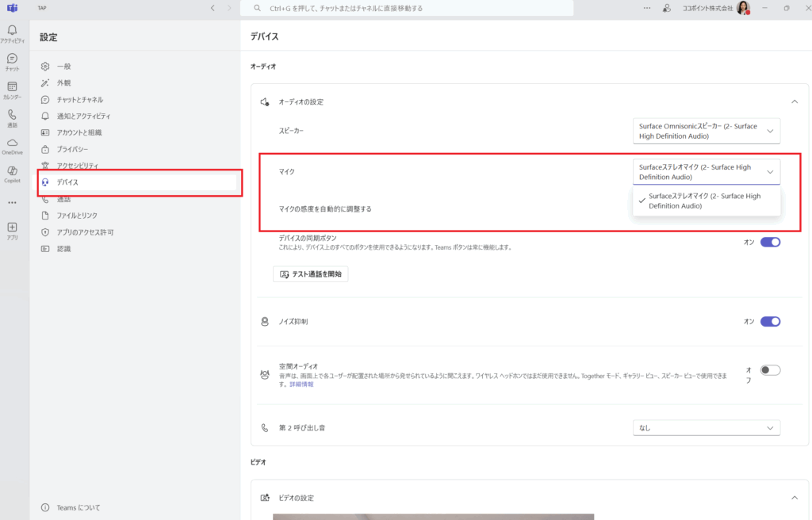Viewport: 812px width, 520px height.
Task: Open Copilot from the left rail
Action: pyautogui.click(x=12, y=173)
